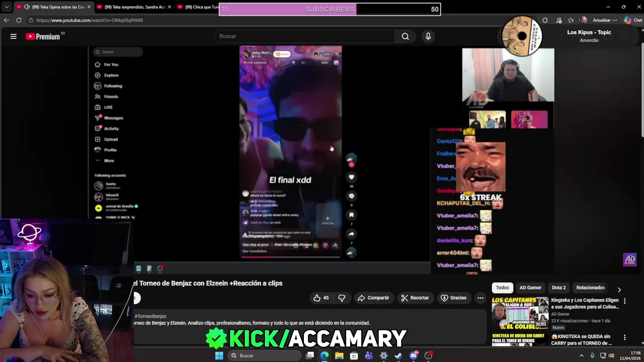This screenshot has width=644, height=362.
Task: Select the Todos filter chip
Action: (502, 288)
